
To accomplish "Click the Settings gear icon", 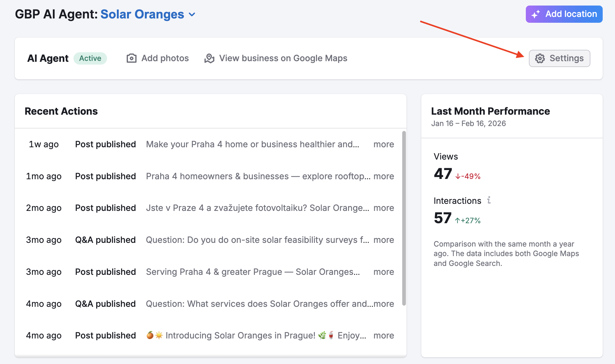I will [540, 58].
